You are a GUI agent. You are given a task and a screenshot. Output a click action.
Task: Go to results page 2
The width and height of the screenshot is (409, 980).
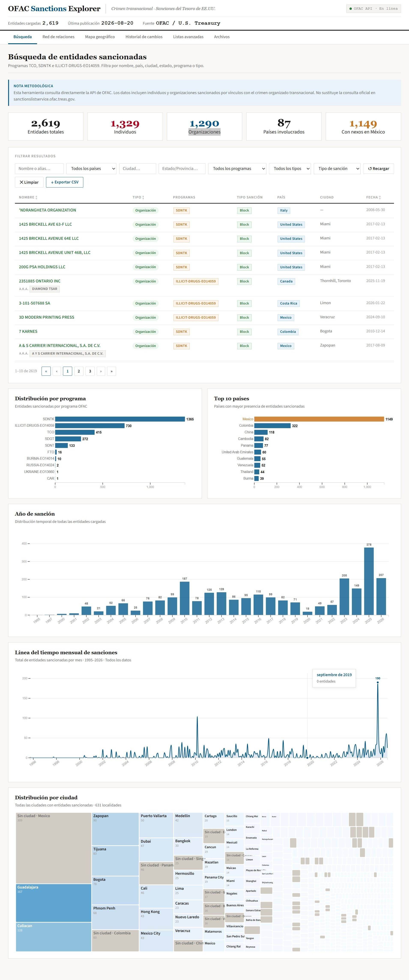point(79,371)
